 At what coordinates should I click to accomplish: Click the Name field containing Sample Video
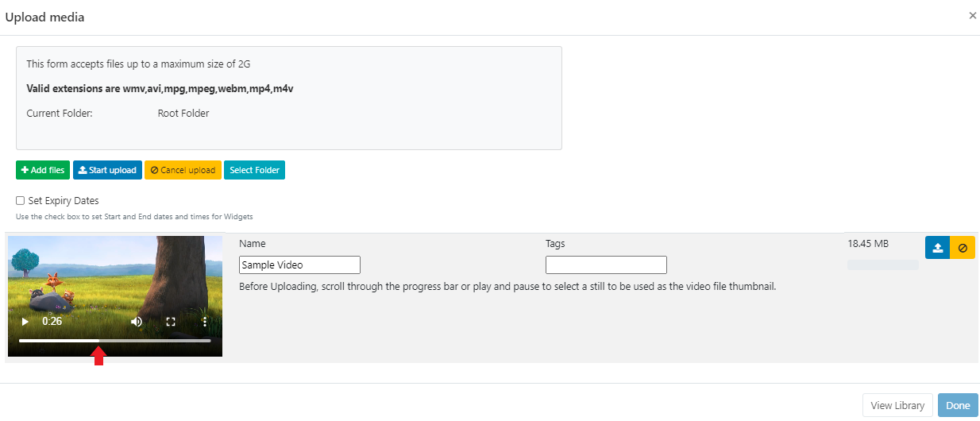point(299,265)
